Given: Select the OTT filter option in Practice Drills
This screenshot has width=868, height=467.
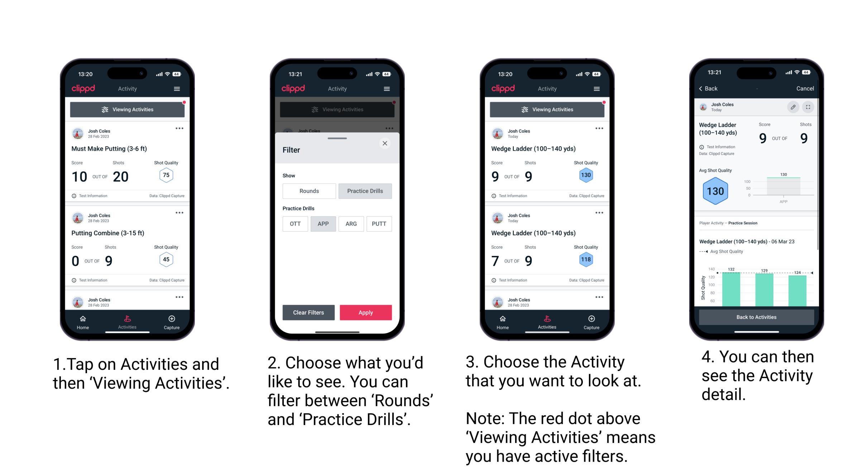Looking at the screenshot, I should (294, 223).
